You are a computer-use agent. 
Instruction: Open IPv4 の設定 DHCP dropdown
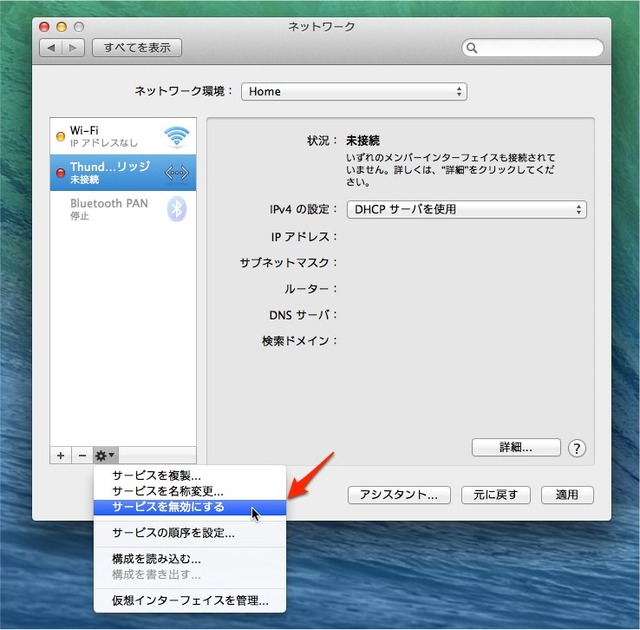[467, 209]
